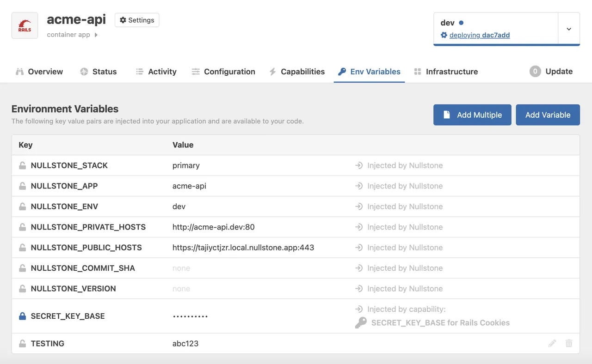Click the NULLSTONE_COMMIT_SHA key name
The image size is (592, 364).
[83, 268]
